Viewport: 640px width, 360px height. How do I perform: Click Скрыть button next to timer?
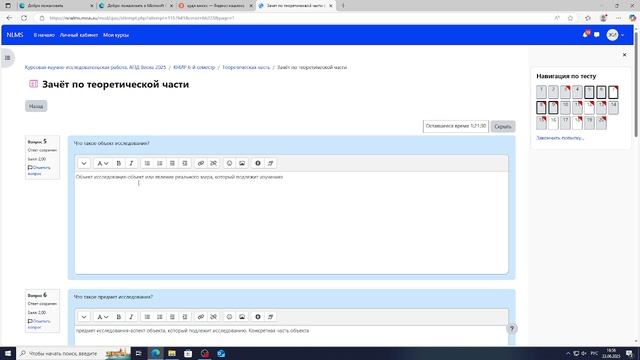(x=503, y=127)
